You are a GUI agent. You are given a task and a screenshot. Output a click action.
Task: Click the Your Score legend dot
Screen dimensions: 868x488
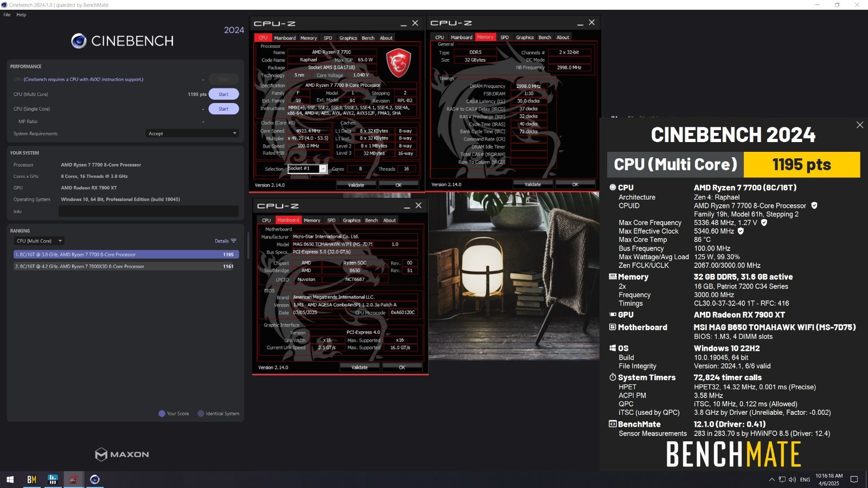click(162, 413)
